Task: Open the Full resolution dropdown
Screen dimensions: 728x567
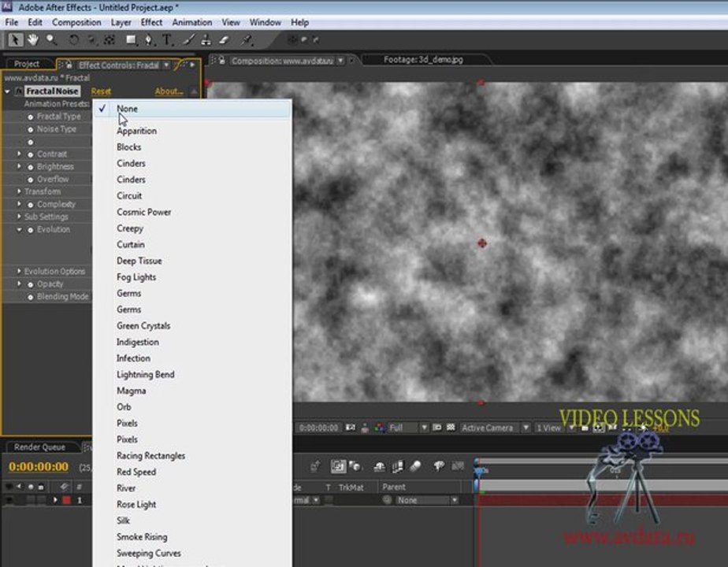Action: click(x=407, y=428)
